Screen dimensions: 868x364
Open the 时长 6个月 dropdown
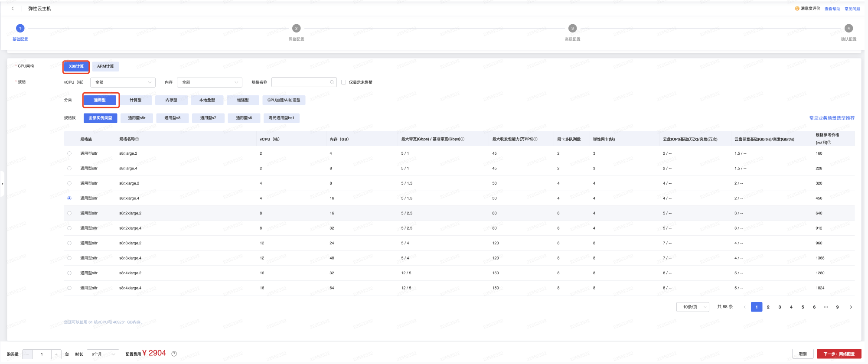click(103, 354)
